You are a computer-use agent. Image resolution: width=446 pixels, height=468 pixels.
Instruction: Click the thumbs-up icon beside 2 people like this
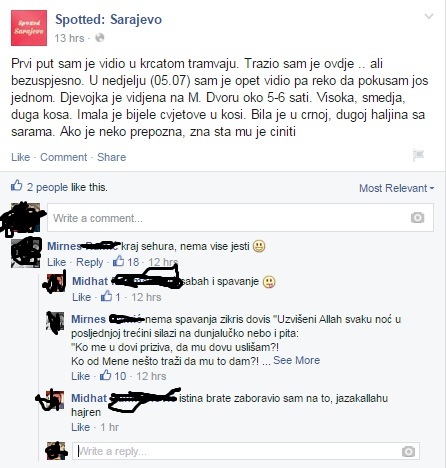point(17,186)
